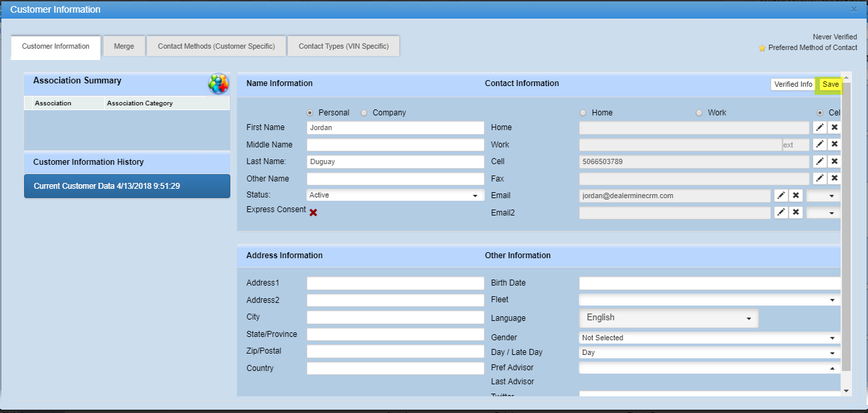Switch to the Merge tab
This screenshot has width=868, height=413.
point(124,47)
